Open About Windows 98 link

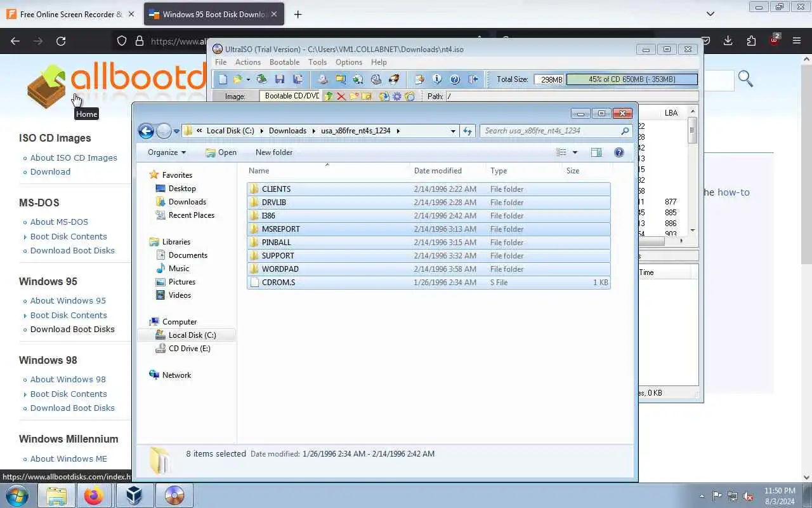pyautogui.click(x=68, y=379)
